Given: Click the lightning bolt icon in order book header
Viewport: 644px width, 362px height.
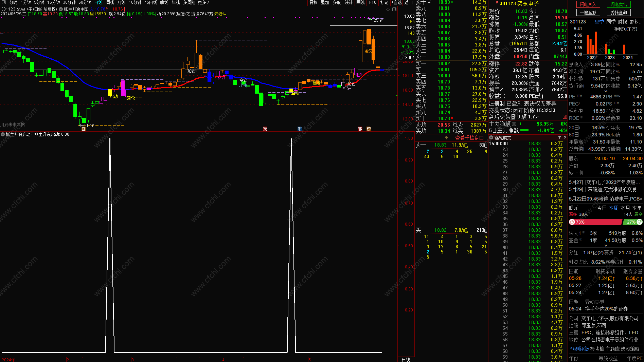Looking at the screenshot, I should (x=447, y=138).
